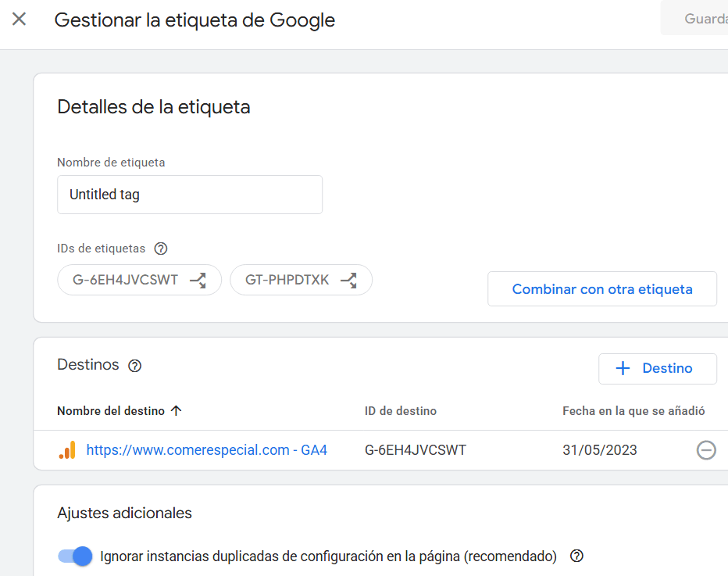Click the Guardar button at top right
The image size is (728, 576).
694,18
